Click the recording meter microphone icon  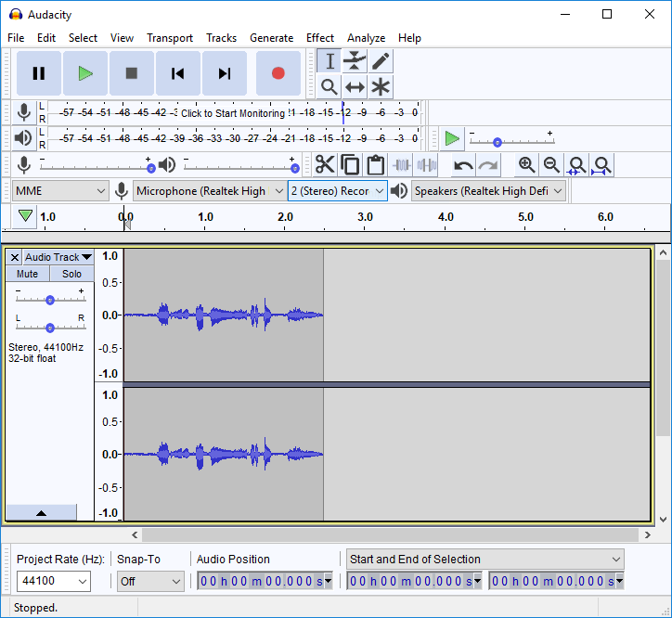24,112
